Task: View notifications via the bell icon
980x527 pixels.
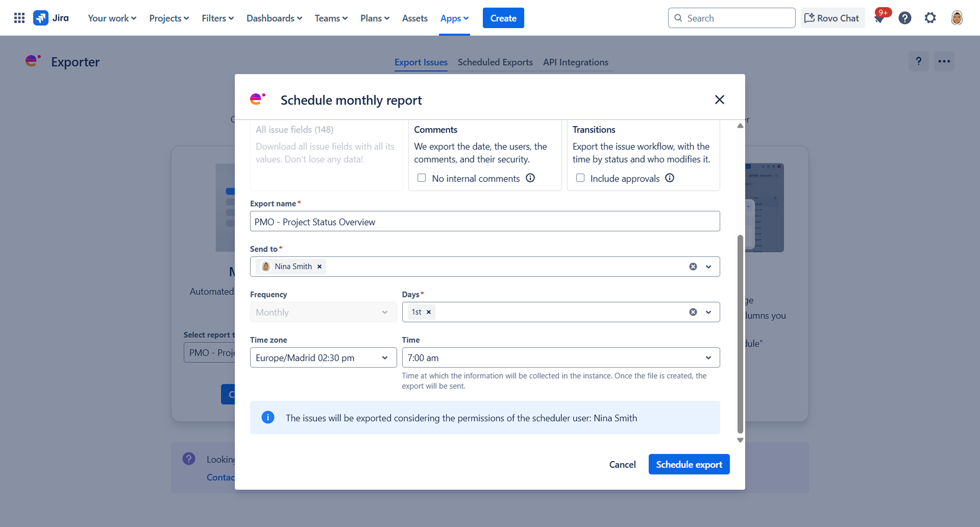Action: (x=880, y=18)
